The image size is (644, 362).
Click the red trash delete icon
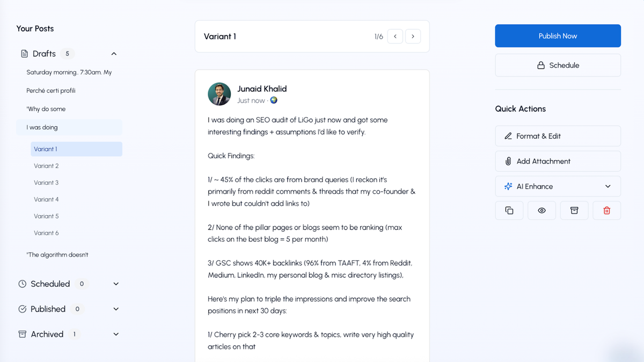click(607, 211)
